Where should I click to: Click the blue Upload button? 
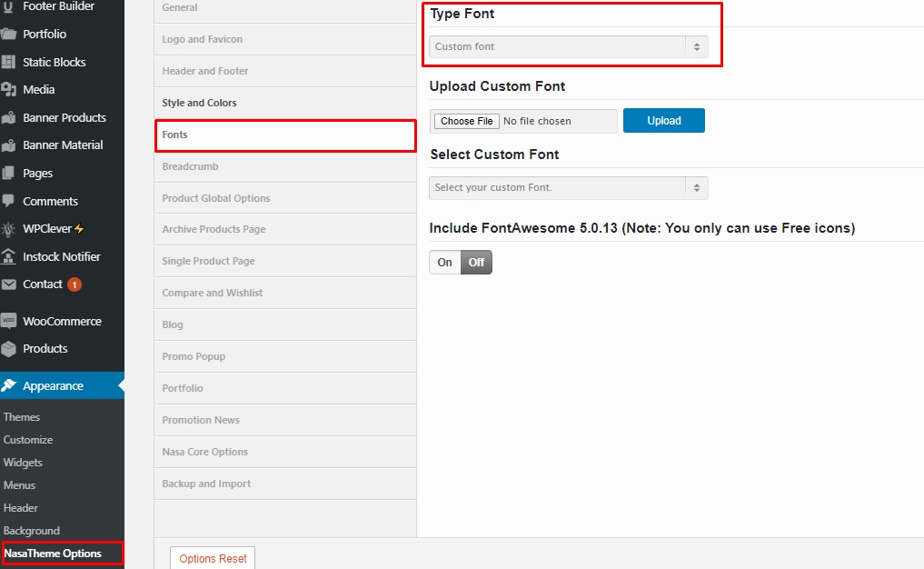click(x=663, y=120)
